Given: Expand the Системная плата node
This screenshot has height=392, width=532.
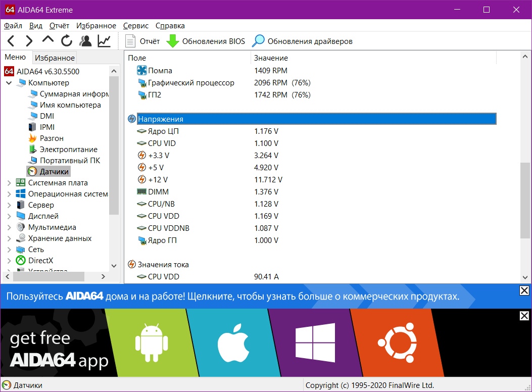Looking at the screenshot, I should coord(9,183).
